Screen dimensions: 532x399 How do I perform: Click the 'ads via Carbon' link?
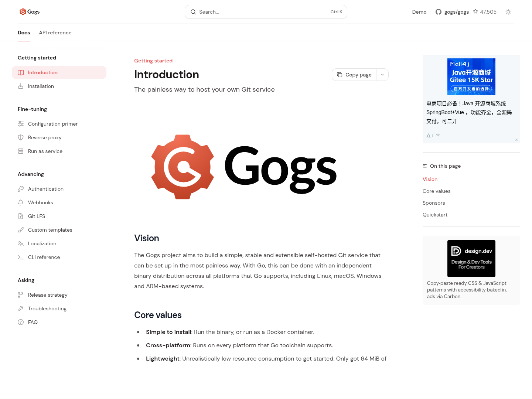444,296
